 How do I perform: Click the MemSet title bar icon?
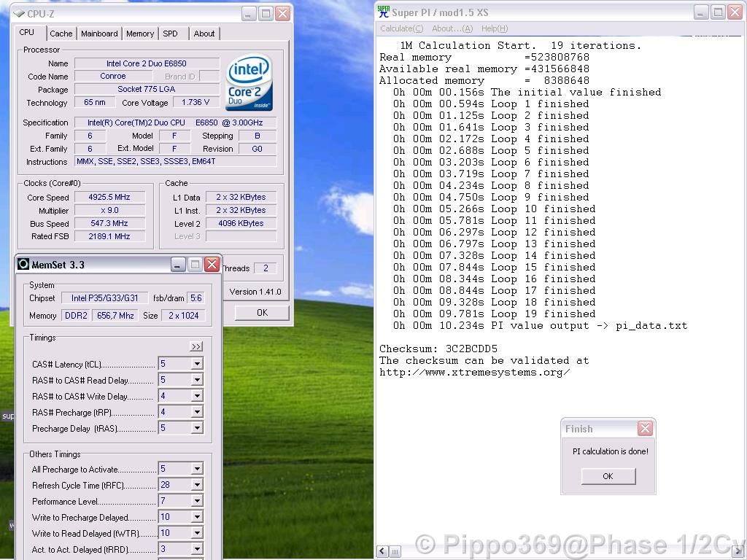point(23,264)
